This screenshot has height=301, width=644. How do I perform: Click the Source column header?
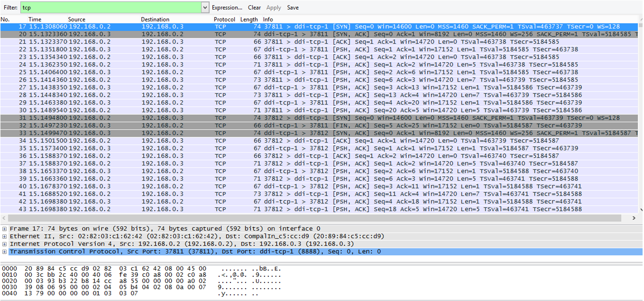coord(76,19)
